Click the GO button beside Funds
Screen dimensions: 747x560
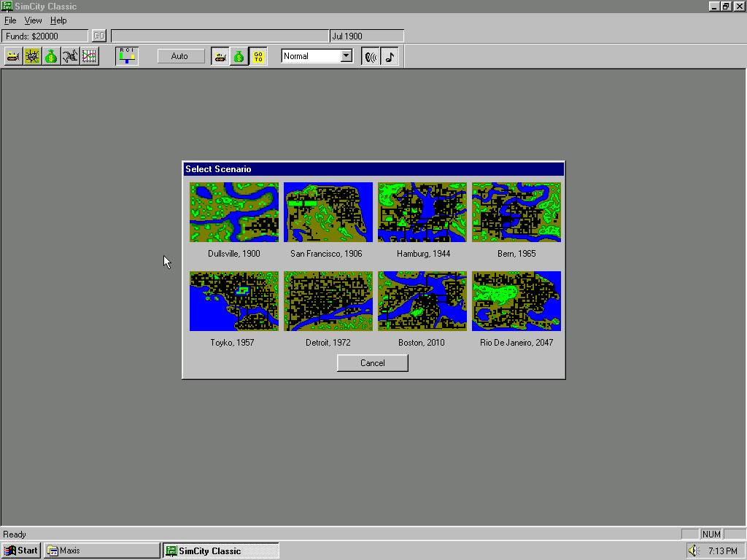pos(99,36)
